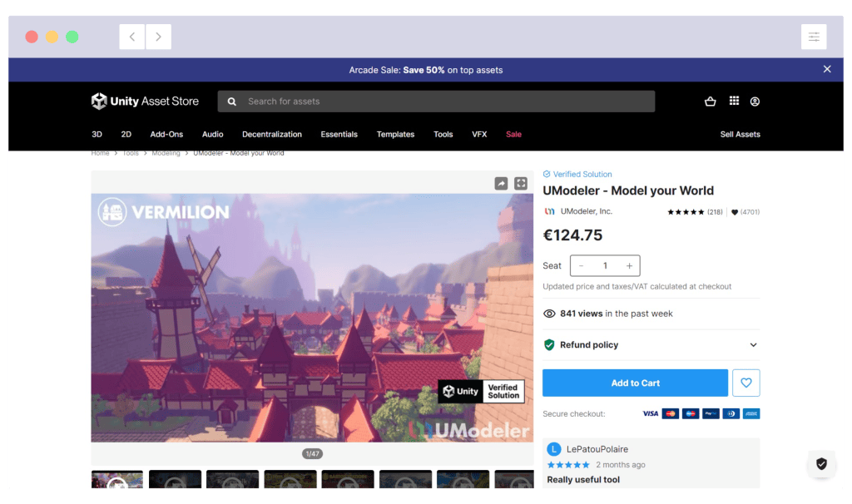Click the Unity Asset Store logo
The width and height of the screenshot is (852, 504).
(145, 101)
